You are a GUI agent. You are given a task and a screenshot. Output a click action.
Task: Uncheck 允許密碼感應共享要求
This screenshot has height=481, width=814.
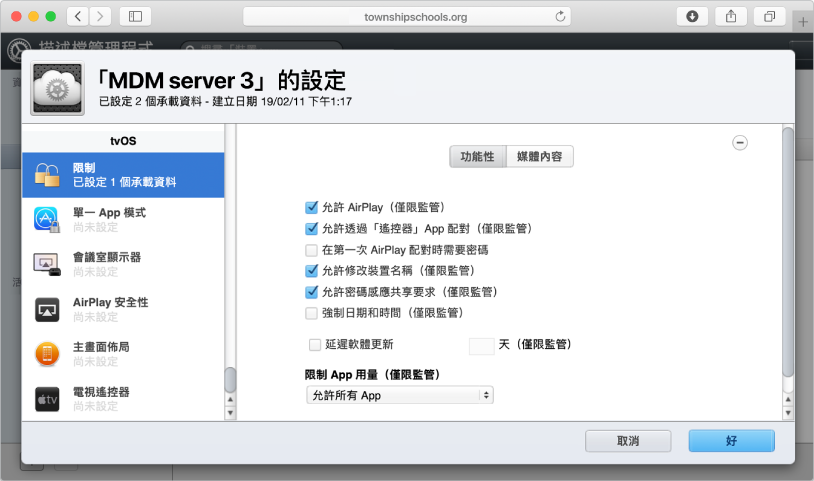coord(311,292)
